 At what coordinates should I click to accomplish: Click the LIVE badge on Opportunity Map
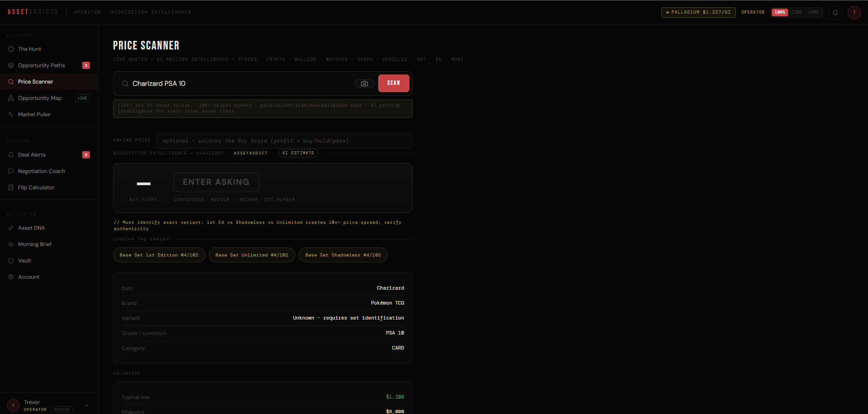click(x=82, y=98)
